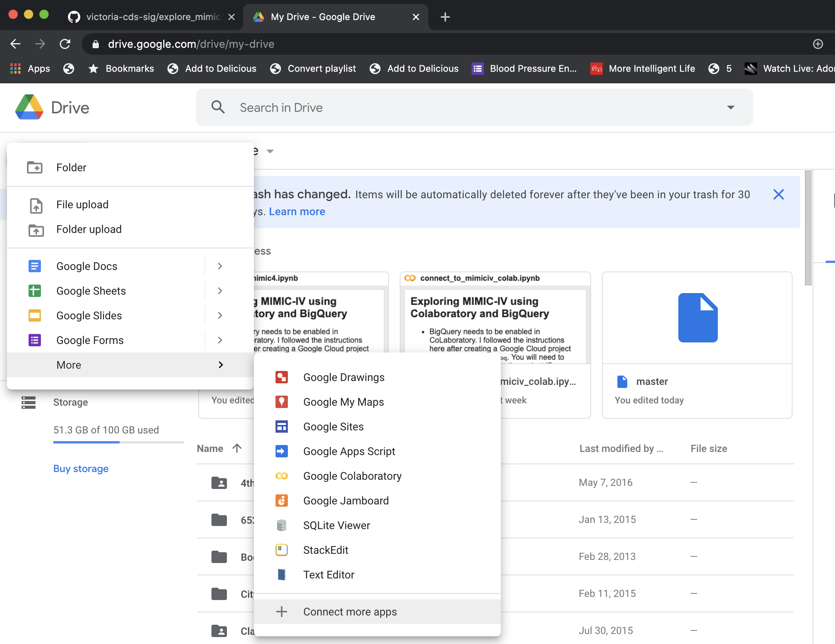Click the new Folder icon
This screenshot has width=835, height=644.
(35, 167)
